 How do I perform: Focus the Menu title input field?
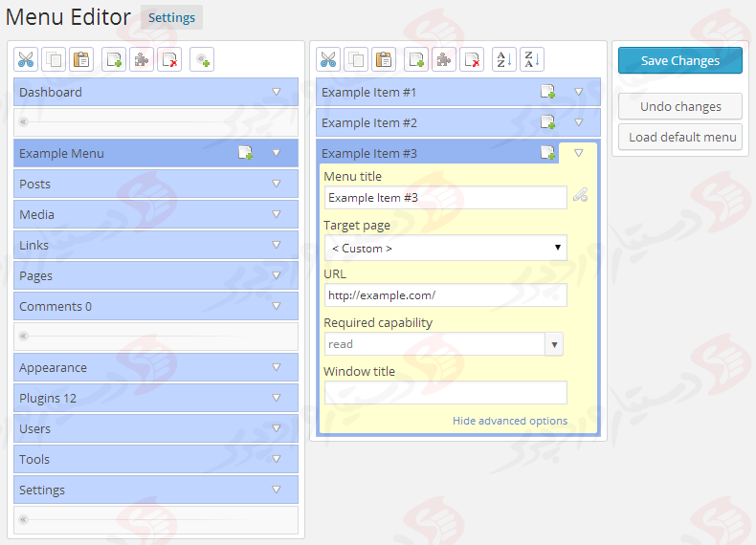click(446, 198)
